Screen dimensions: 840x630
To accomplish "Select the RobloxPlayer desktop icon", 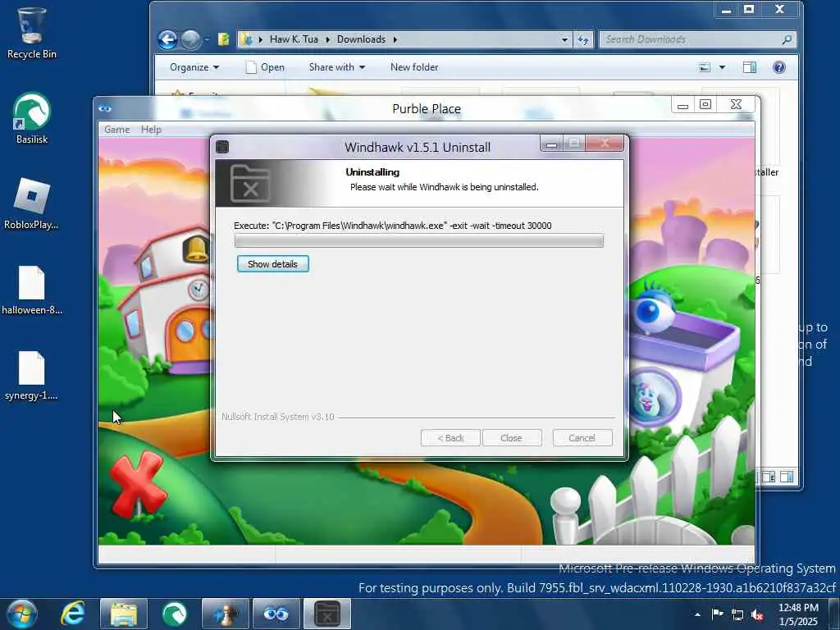I will tap(32, 203).
